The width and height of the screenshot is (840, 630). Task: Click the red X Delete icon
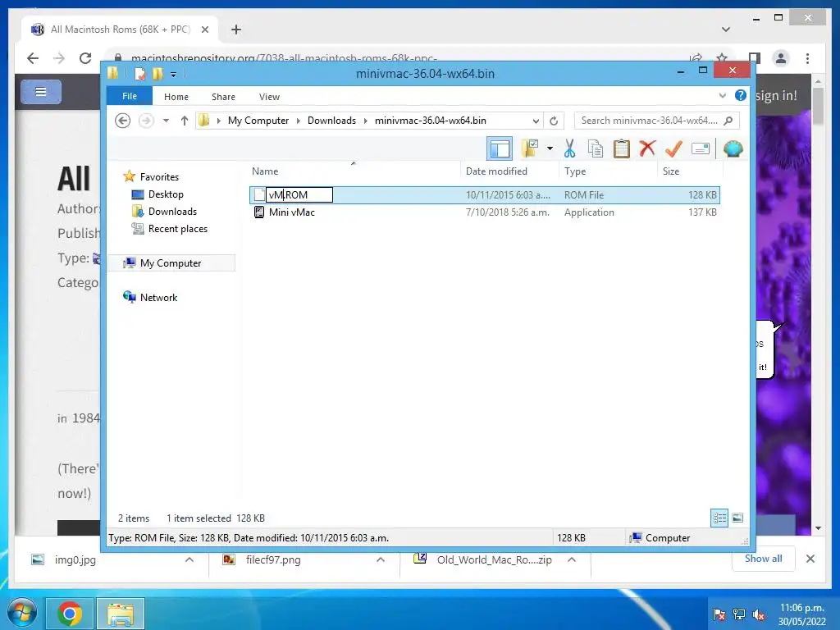click(647, 148)
